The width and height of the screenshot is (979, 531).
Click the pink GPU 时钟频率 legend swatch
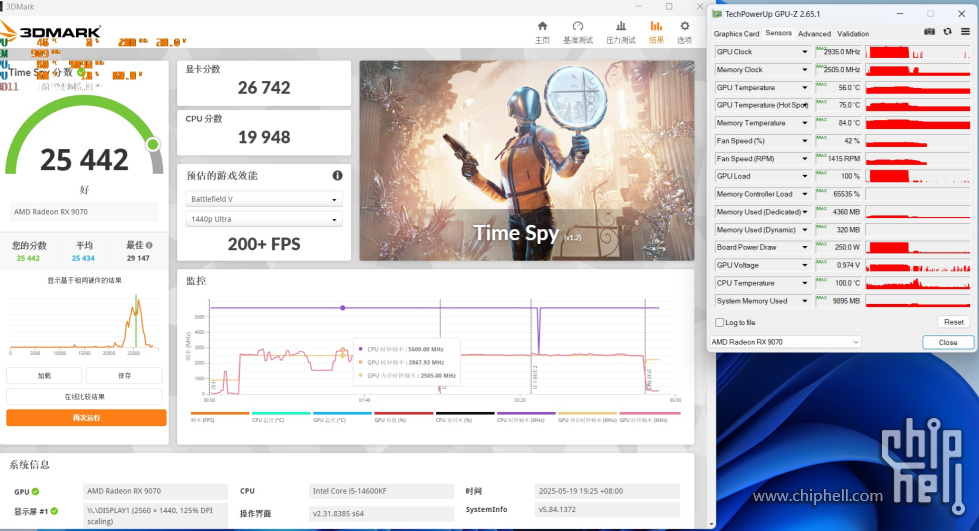[x=649, y=413]
